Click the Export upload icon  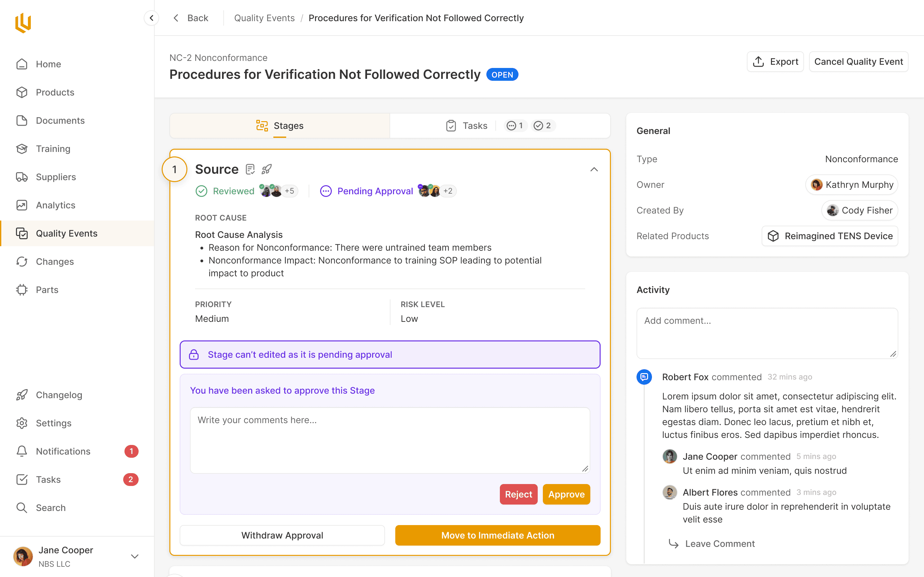[x=758, y=62]
